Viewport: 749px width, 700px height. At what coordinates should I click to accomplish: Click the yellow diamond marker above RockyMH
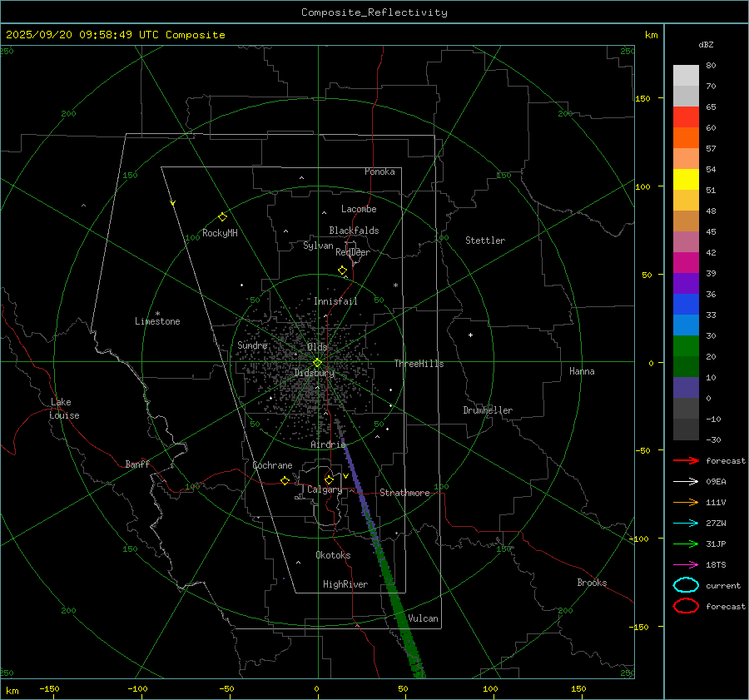coord(222,216)
